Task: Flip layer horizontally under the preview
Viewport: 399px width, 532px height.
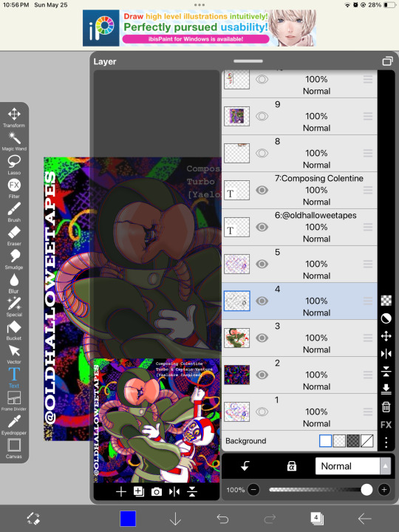Action: coord(174,491)
